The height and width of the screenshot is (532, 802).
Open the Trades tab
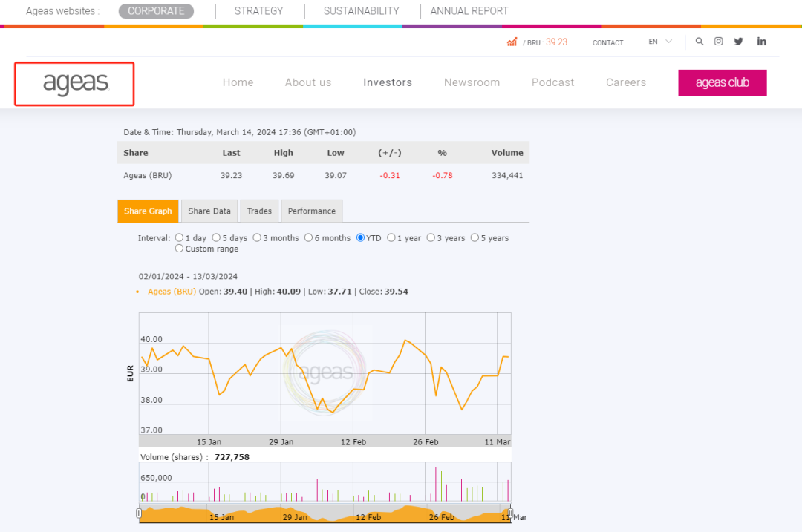tap(259, 211)
